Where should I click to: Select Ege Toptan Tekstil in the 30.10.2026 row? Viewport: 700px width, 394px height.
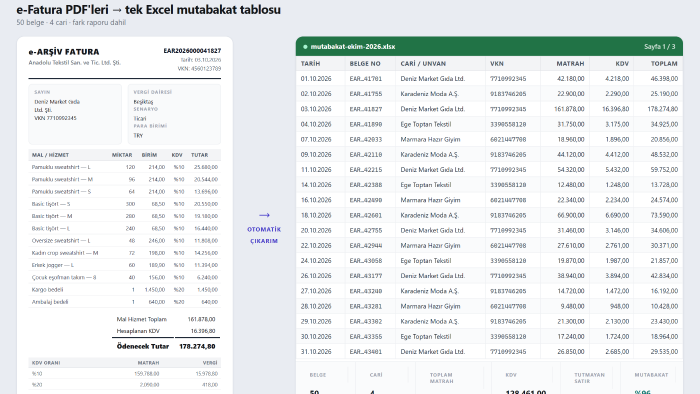[425, 336]
